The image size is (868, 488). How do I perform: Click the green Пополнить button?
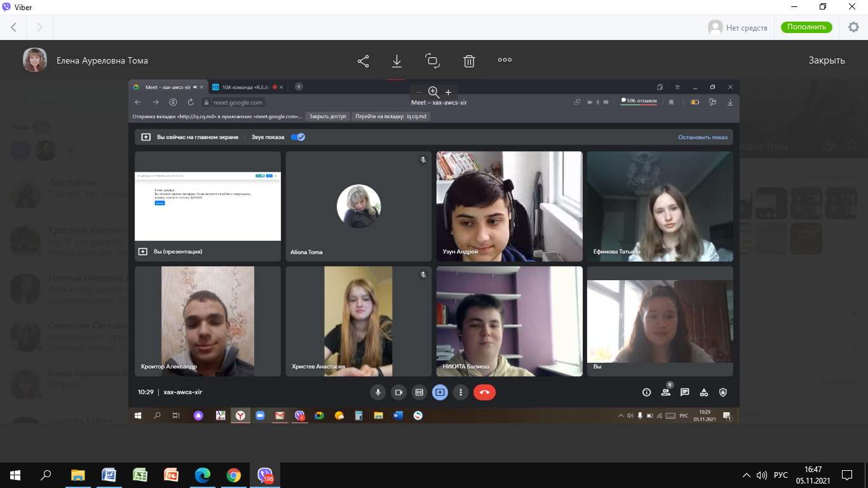(x=806, y=27)
